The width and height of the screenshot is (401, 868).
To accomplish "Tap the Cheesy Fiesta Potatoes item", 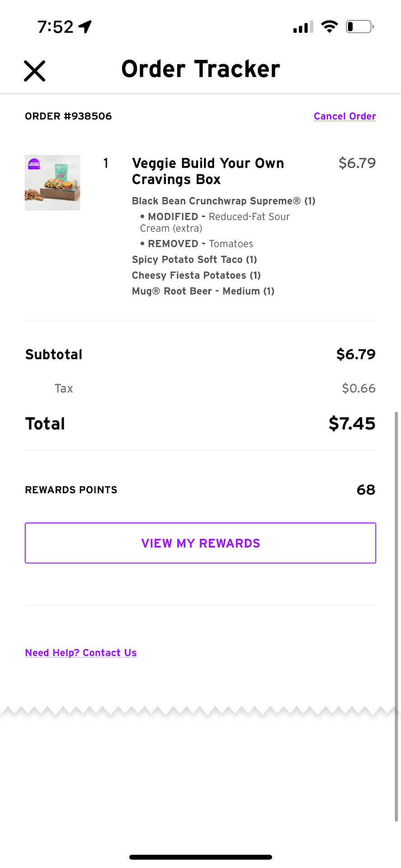I will (196, 275).
